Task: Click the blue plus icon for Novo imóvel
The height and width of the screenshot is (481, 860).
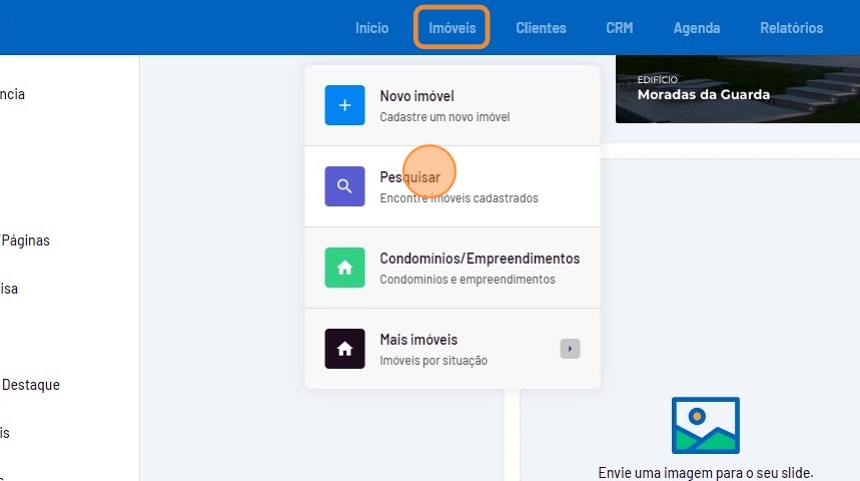Action: click(x=344, y=105)
